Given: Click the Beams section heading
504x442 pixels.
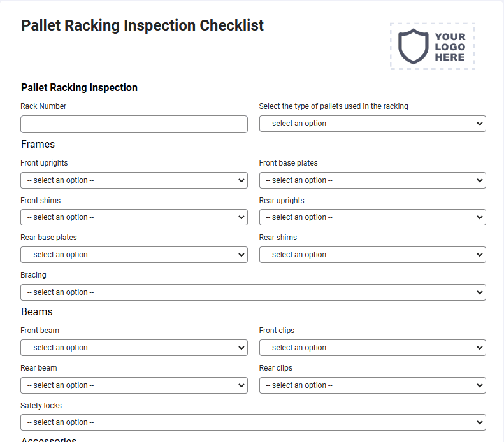Looking at the screenshot, I should point(37,311).
